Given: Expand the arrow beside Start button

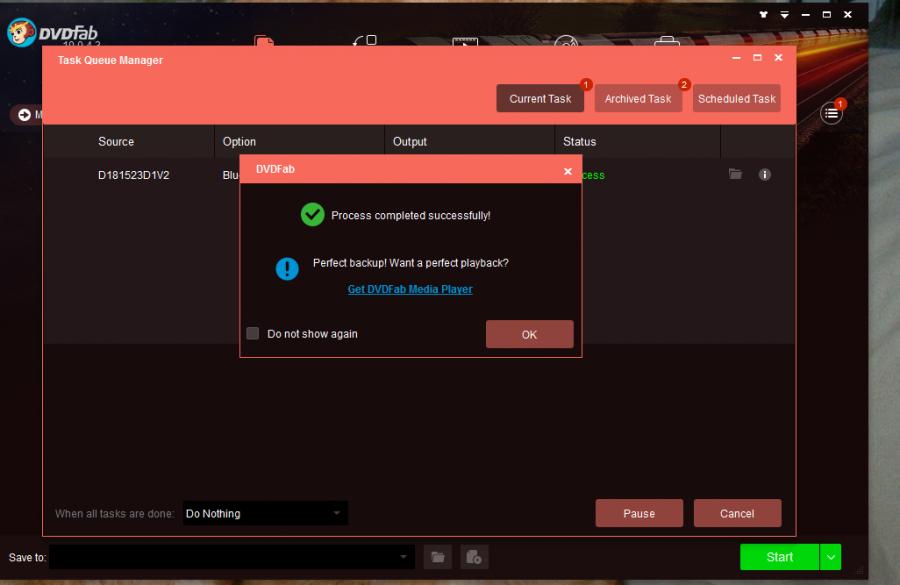Looking at the screenshot, I should pos(831,557).
